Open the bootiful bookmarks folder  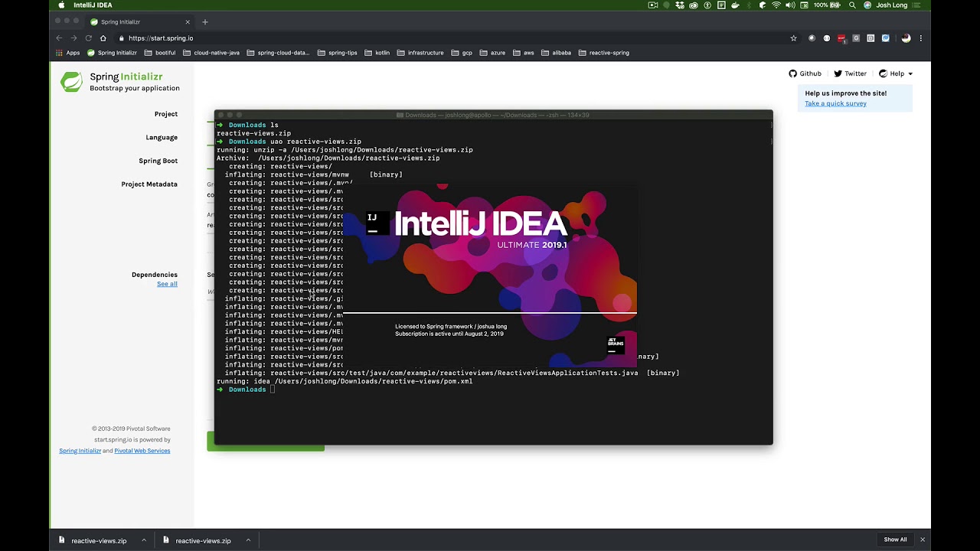160,53
